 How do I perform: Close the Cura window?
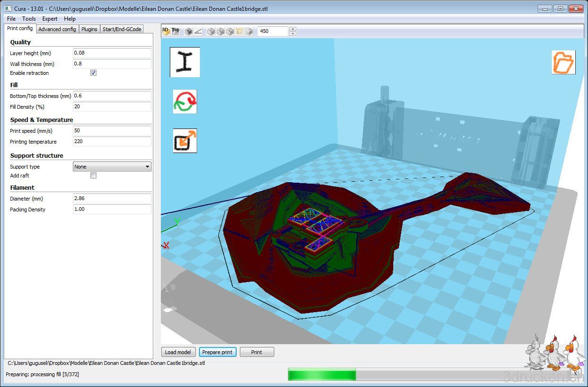576,8
